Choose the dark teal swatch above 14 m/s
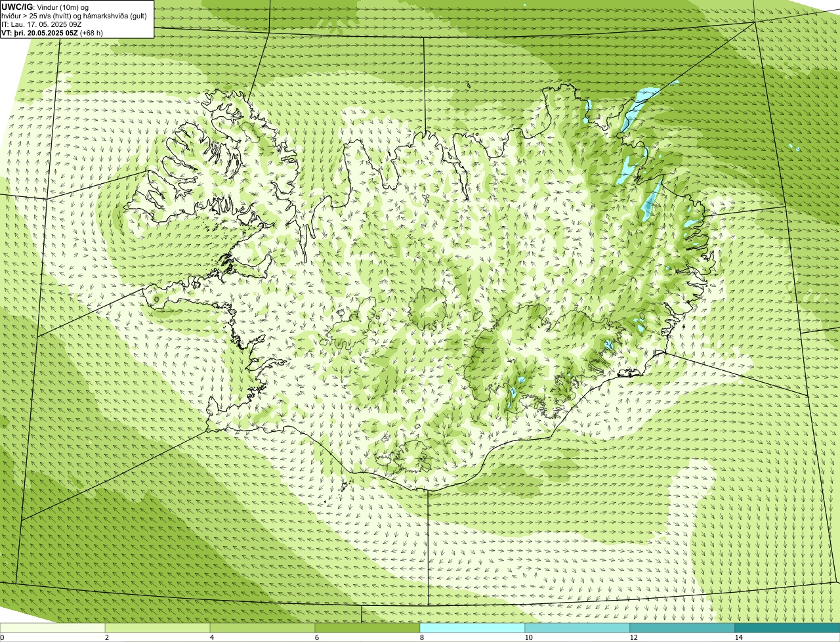Viewport: 840px width, 642px height. tap(787, 628)
